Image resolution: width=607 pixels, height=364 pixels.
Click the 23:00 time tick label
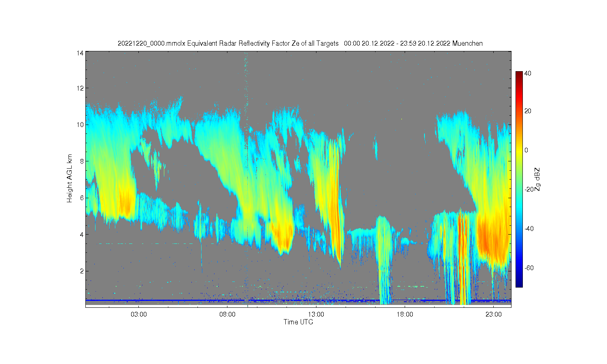click(493, 314)
